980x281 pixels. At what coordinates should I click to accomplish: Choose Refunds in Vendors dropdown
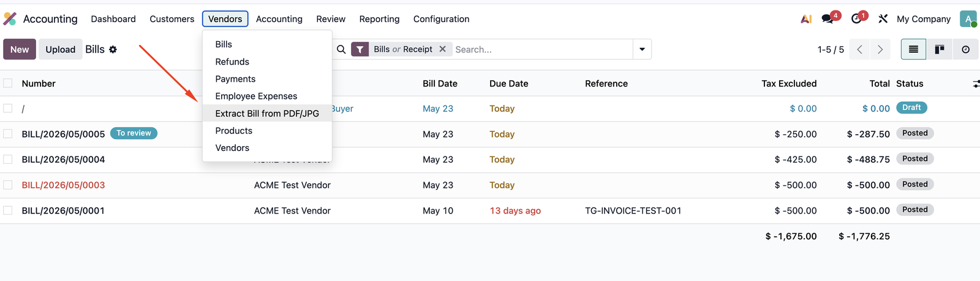(x=267, y=62)
